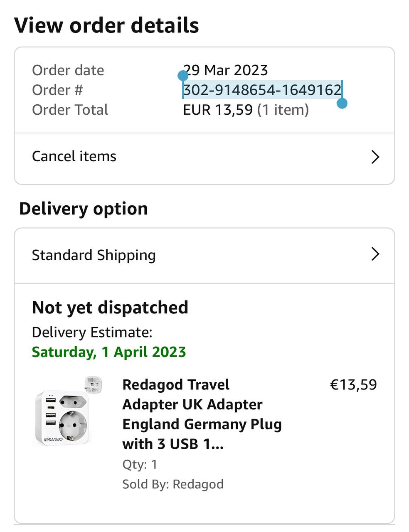Expand the Standard Shipping chevron arrow
This screenshot has width=409, height=532.
pos(375,254)
